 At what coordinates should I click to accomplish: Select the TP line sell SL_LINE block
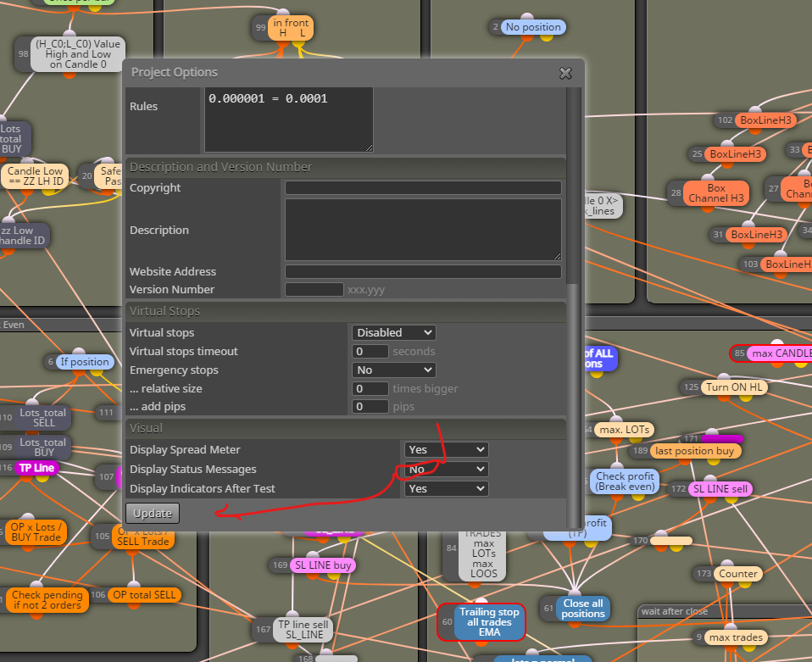(304, 629)
